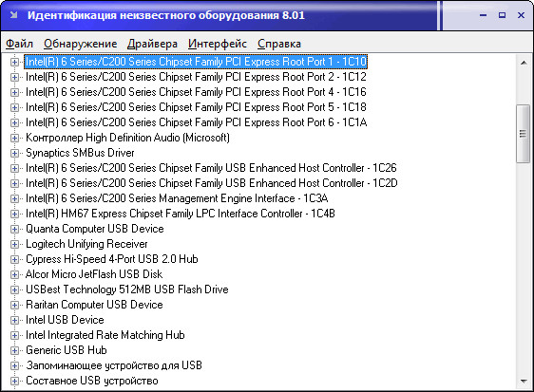Select Raritan Computer USB Device row
This screenshot has width=534, height=392.
click(94, 305)
